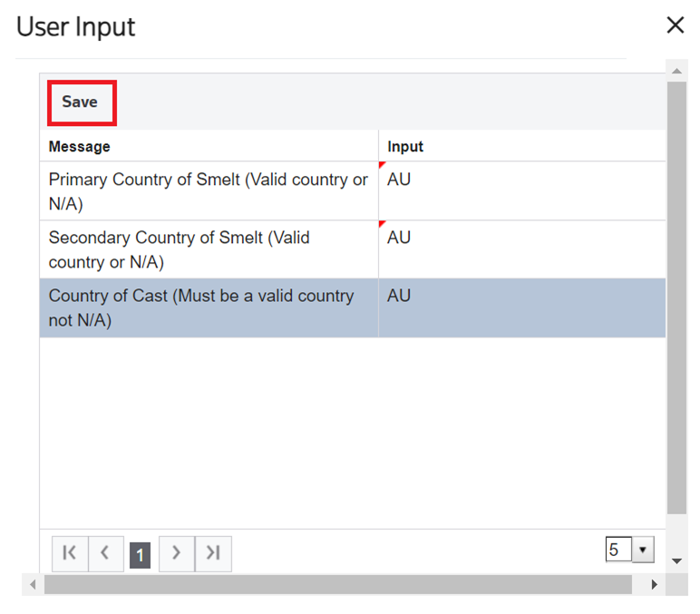700x614 pixels.
Task: Click the vertical scrollbar up arrow
Action: point(676,70)
